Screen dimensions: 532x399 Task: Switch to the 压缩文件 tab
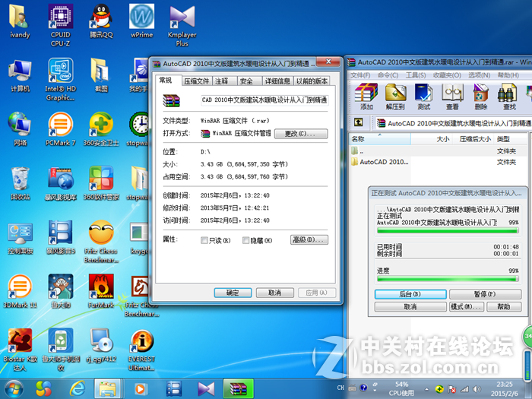pos(196,81)
